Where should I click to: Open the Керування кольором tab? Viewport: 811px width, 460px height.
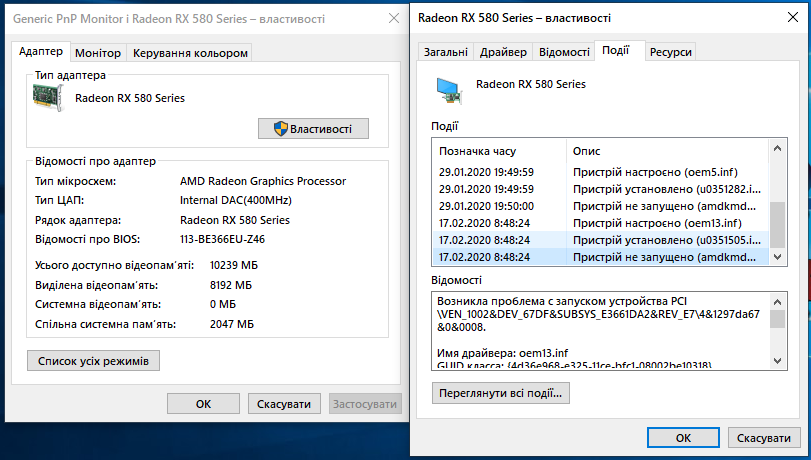(x=190, y=53)
